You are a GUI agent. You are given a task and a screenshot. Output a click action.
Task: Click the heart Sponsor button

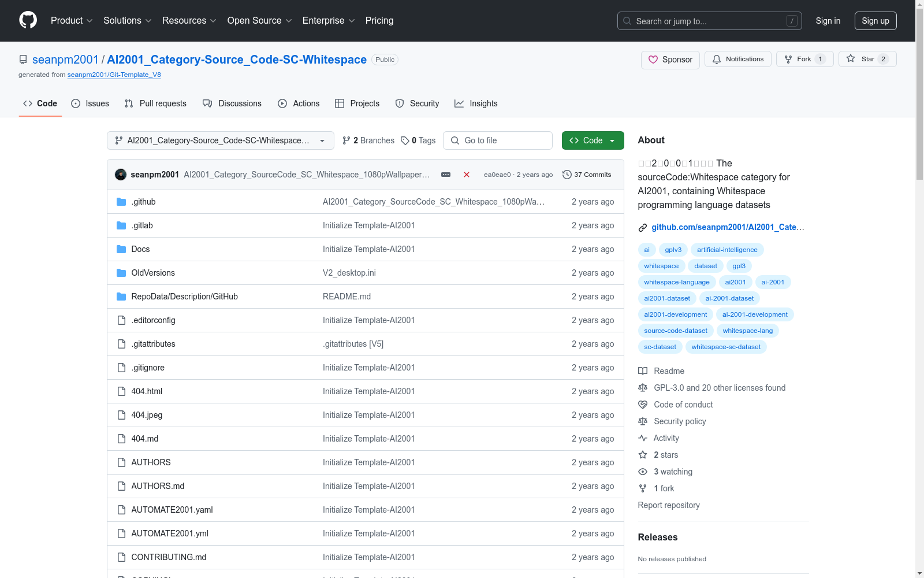670,60
